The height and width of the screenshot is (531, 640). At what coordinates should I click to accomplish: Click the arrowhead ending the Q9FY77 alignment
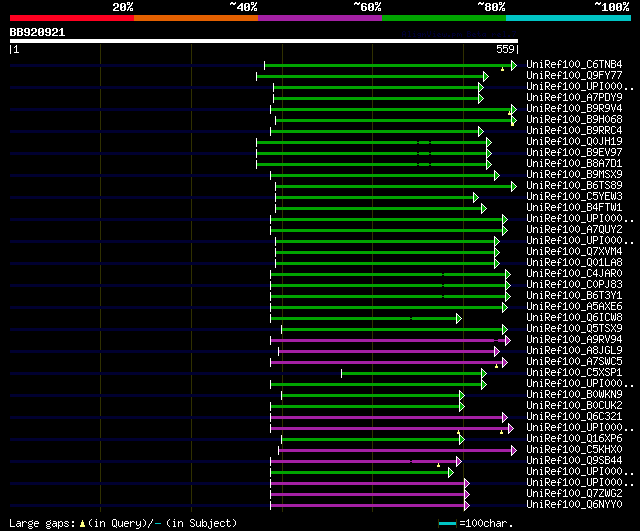(x=486, y=76)
